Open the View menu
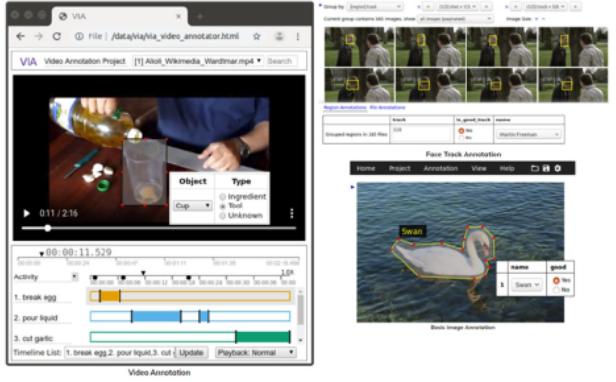Screen dimensions: 616x382 point(479,169)
